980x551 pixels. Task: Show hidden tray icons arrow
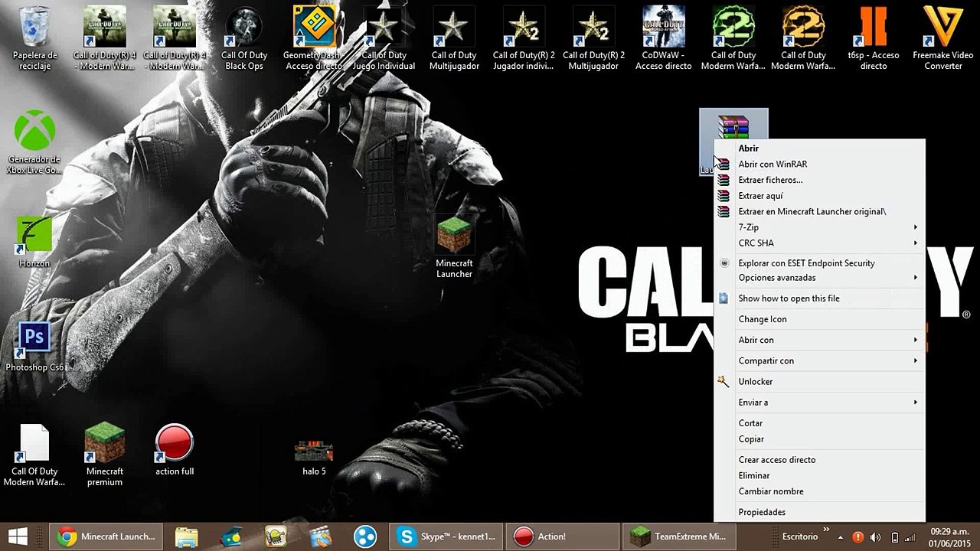[x=841, y=537]
